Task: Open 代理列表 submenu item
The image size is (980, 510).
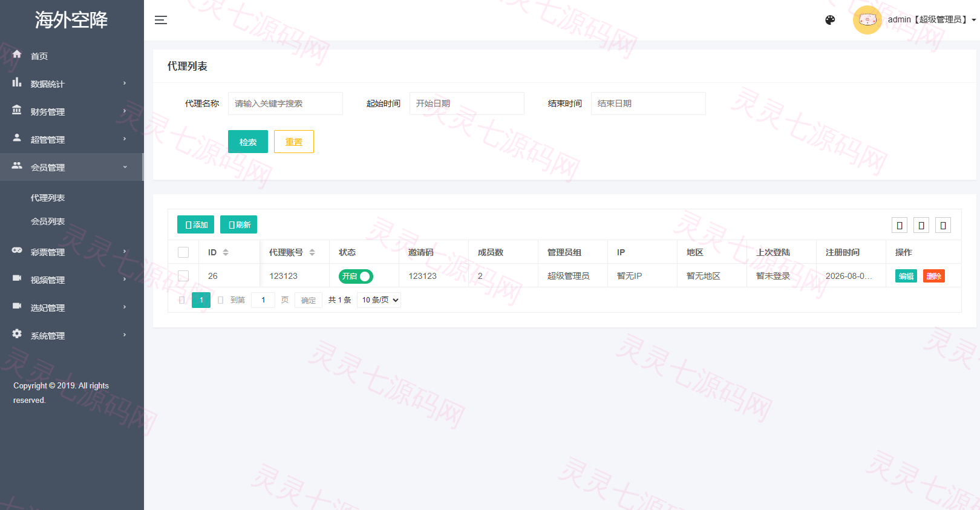Action: click(48, 198)
